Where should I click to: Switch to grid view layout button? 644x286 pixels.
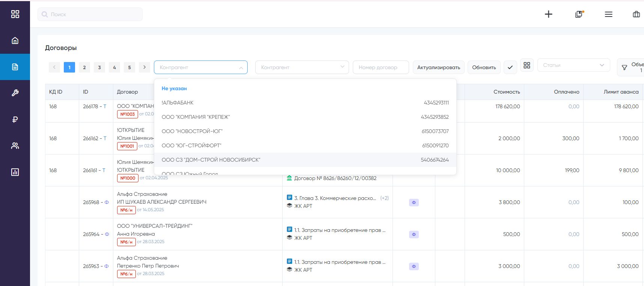click(x=527, y=65)
